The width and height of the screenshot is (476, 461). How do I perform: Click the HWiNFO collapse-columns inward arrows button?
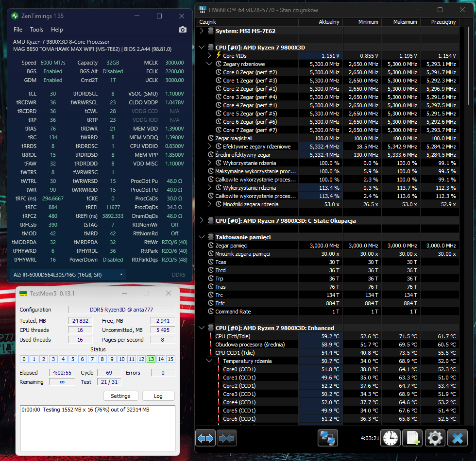pyautogui.click(x=226, y=438)
